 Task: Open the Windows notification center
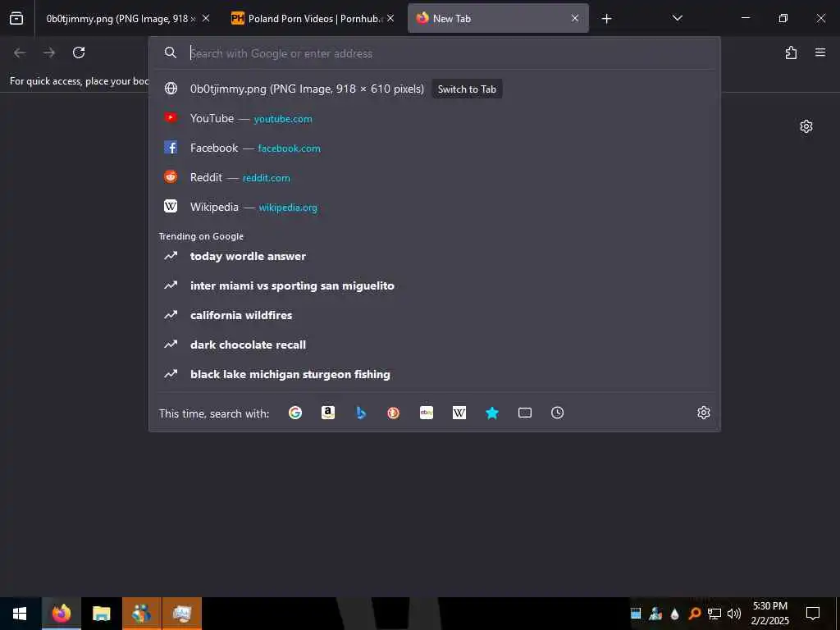point(813,614)
